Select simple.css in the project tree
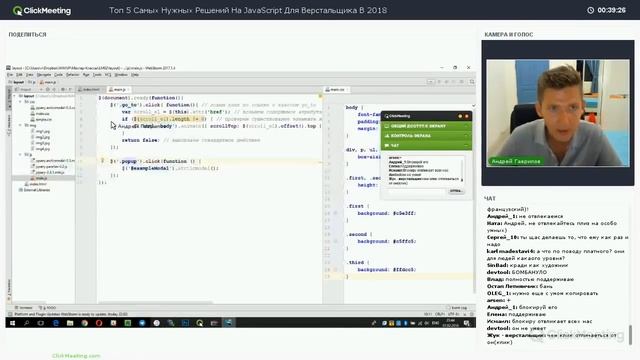 [41, 120]
